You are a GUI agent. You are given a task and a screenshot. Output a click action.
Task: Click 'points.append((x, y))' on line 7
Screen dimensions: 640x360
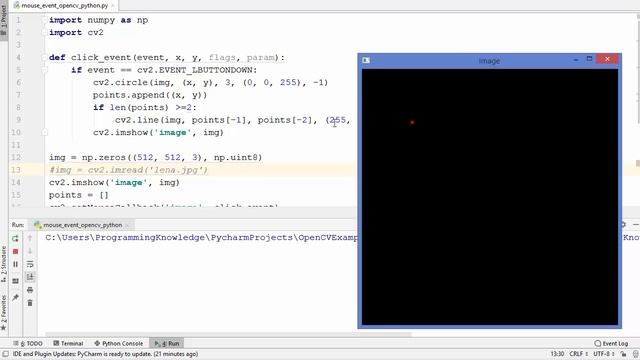coord(150,95)
